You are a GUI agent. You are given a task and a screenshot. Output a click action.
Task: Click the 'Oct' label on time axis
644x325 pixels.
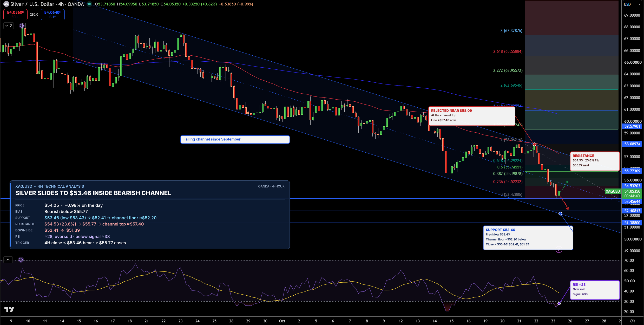click(x=282, y=321)
